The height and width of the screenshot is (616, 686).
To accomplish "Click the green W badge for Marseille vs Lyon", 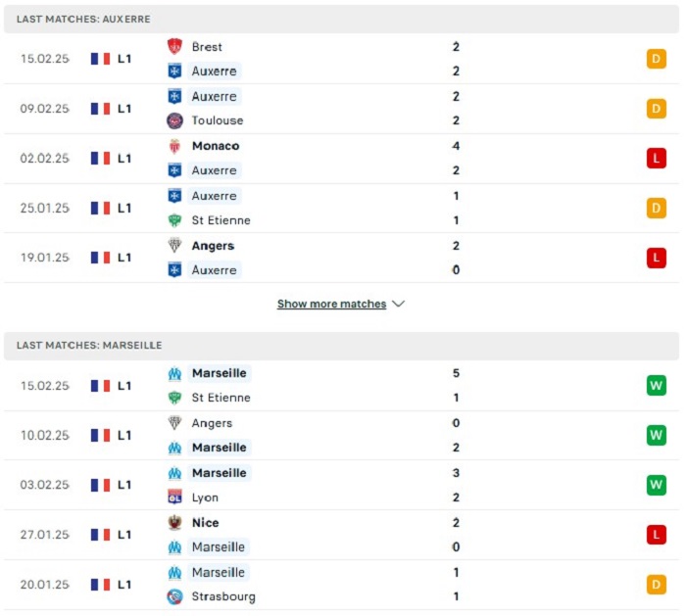I will [x=657, y=485].
